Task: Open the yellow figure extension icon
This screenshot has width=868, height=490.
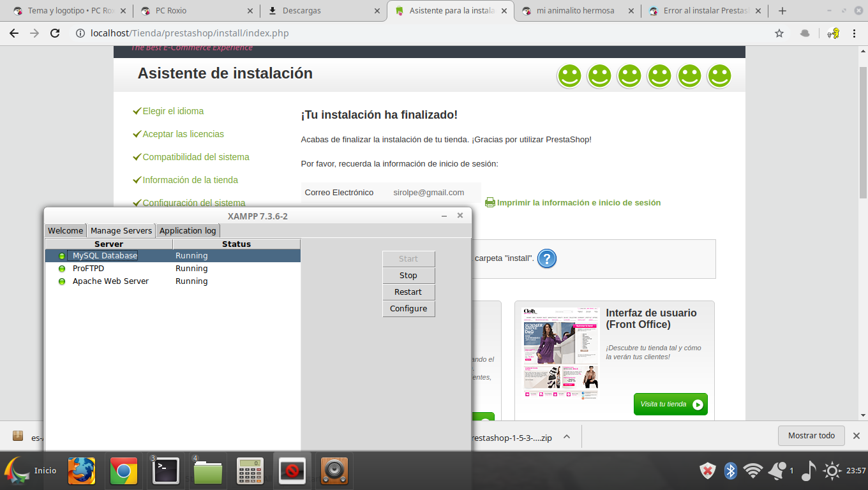Action: tap(833, 33)
